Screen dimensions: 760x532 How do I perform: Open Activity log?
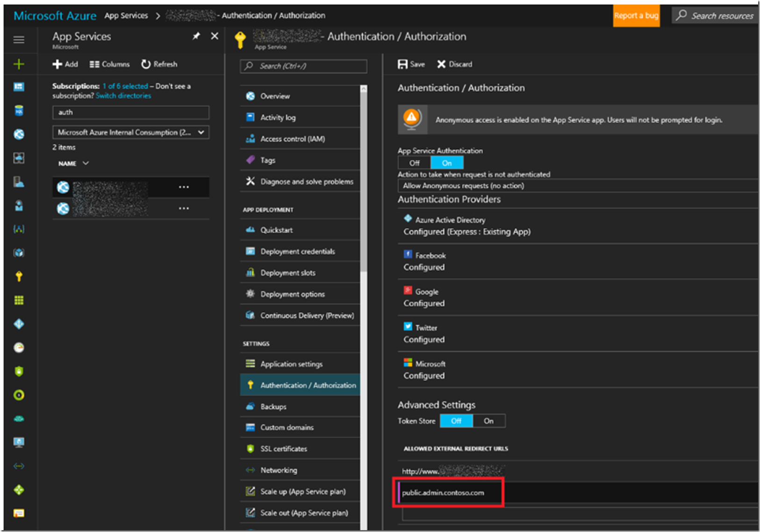click(300, 117)
